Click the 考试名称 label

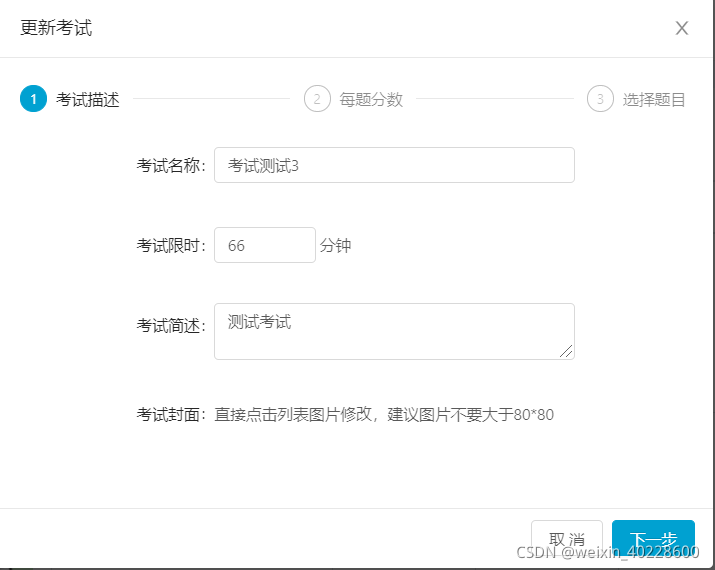coord(171,166)
